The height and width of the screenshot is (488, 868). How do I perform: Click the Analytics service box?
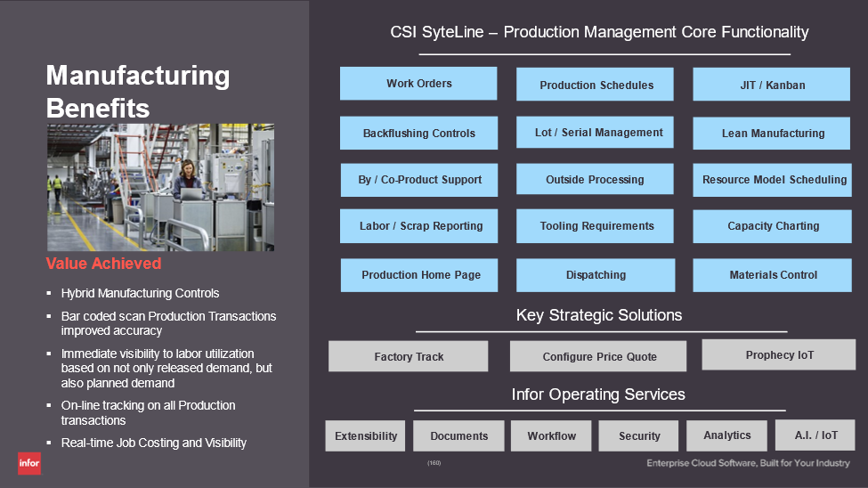(x=726, y=435)
